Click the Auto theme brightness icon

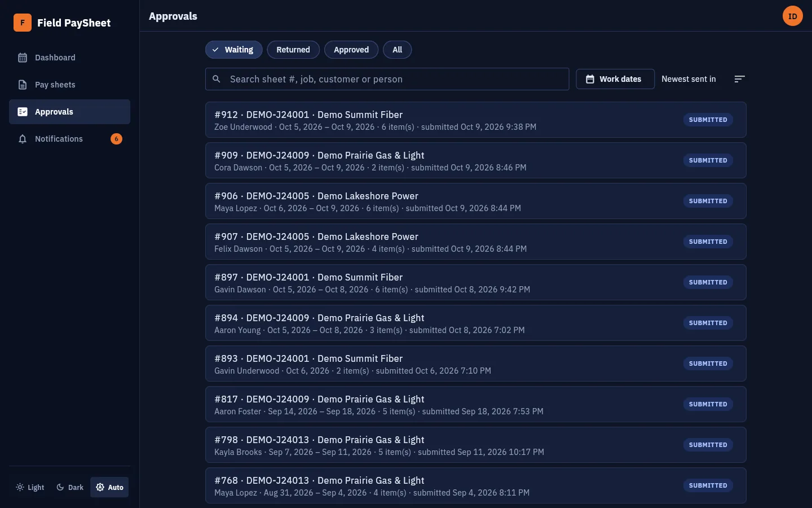(100, 487)
